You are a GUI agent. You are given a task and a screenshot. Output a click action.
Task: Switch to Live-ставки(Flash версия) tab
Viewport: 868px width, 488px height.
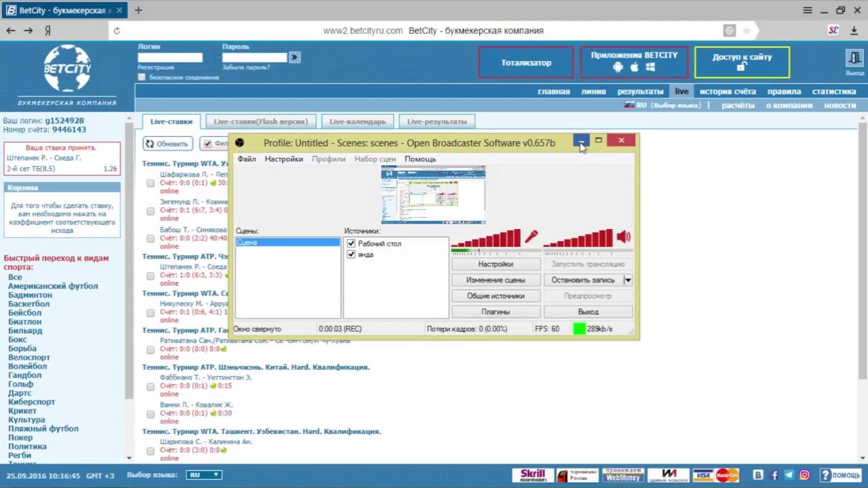[261, 121]
